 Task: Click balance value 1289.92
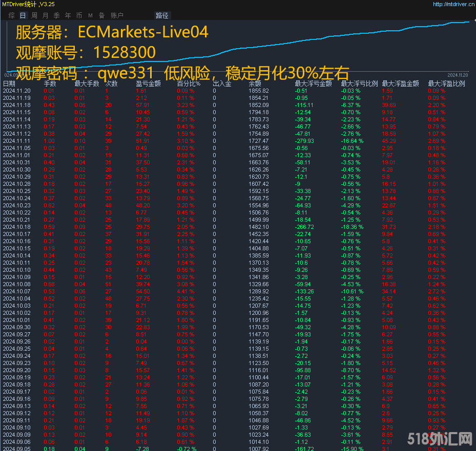[259, 291]
